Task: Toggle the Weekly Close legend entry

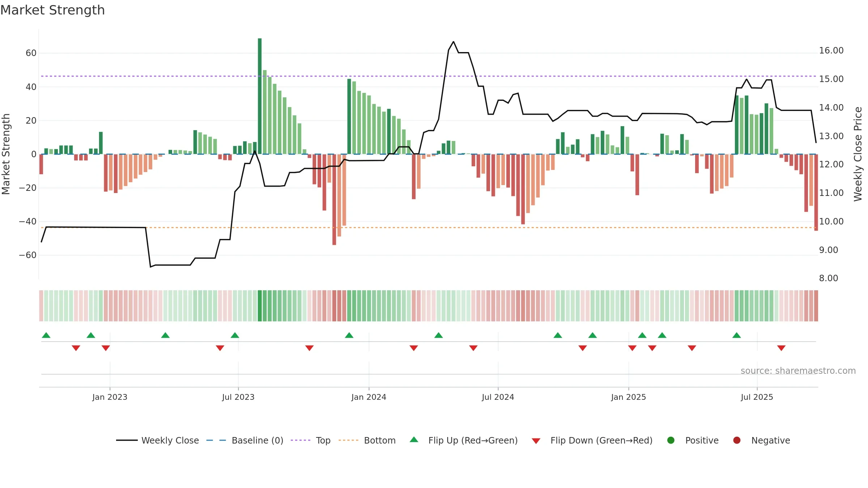Action: (157, 440)
